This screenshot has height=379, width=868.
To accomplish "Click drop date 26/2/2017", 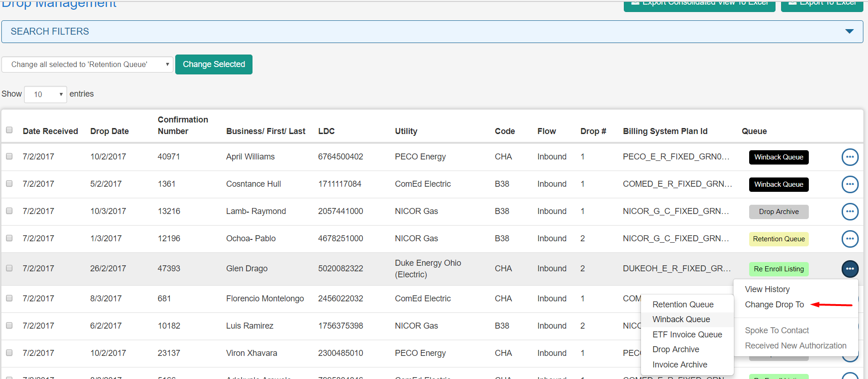I will (108, 269).
